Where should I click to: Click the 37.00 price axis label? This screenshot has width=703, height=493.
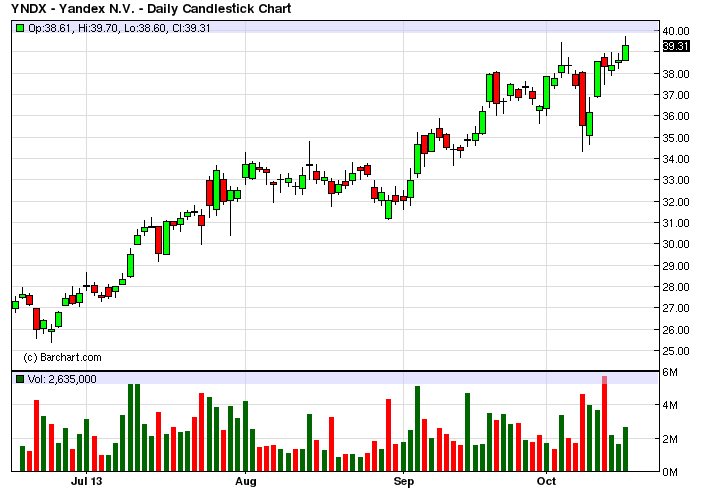pyautogui.click(x=676, y=95)
